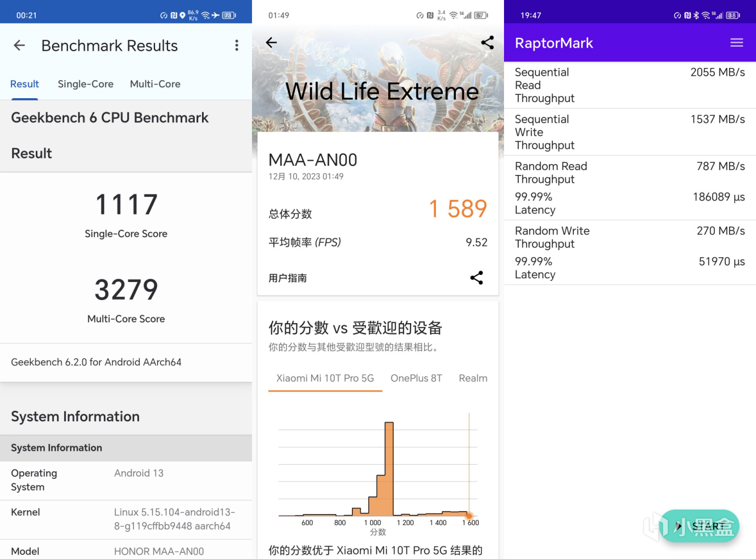
Task: Tap the Kernel value 'Linux 5.15.104-android13'
Action: 175,519
